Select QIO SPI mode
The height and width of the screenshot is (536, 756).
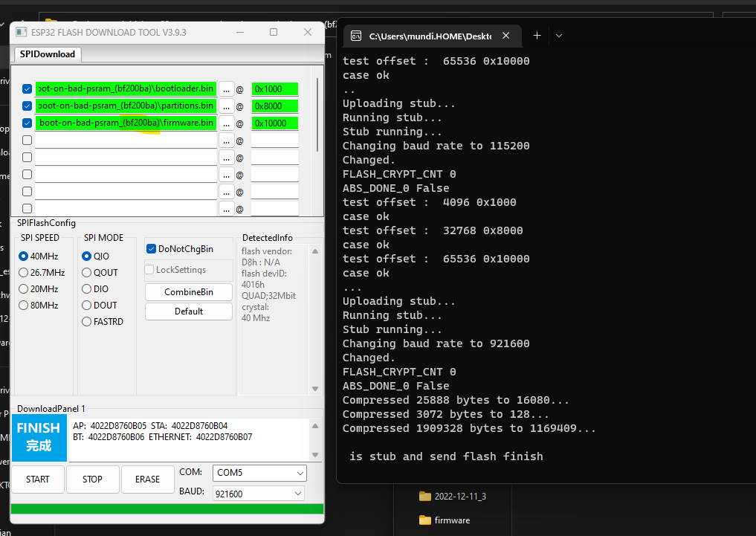(x=95, y=256)
